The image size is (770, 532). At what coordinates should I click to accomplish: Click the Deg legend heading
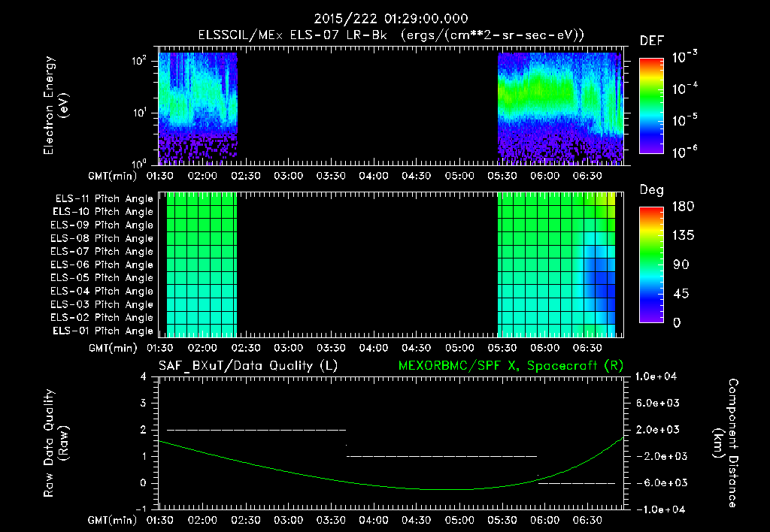[x=651, y=190]
